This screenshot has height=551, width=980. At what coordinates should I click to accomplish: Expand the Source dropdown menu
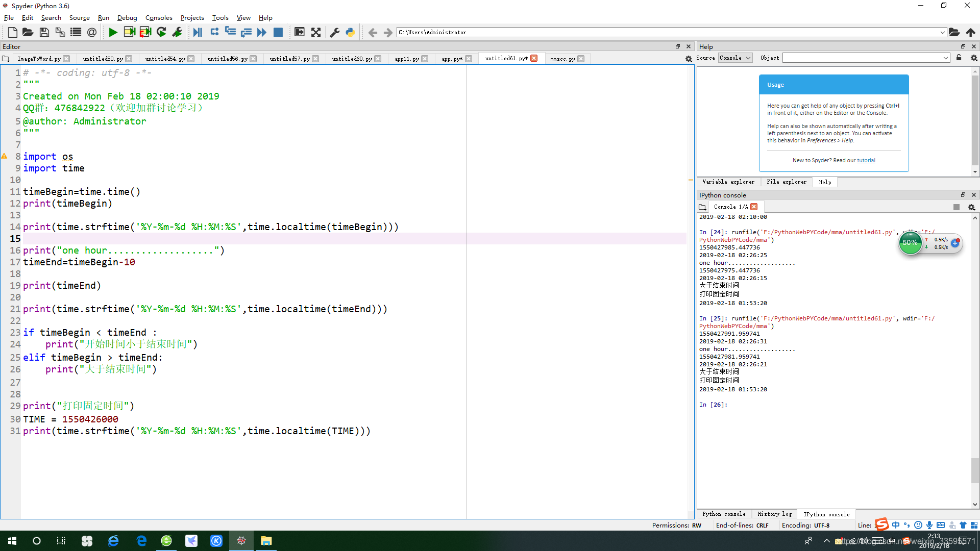click(79, 17)
